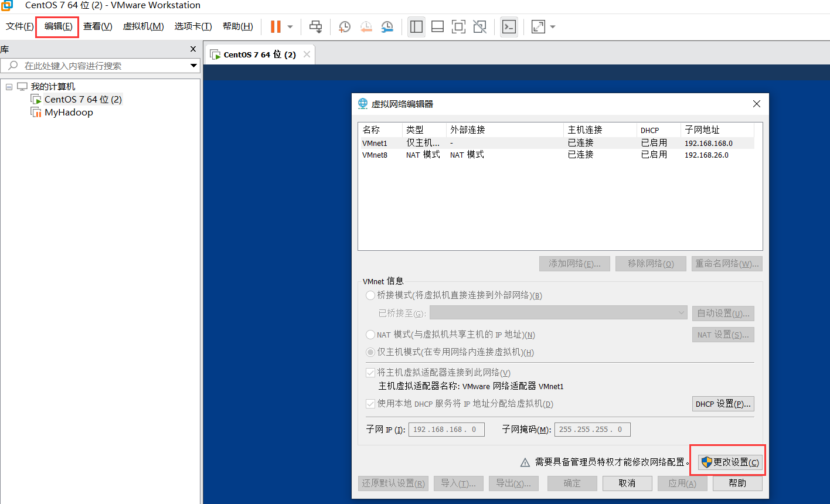This screenshot has width=830, height=504.
Task: Click 更改设置(C) with the shield icon
Action: pos(730,462)
